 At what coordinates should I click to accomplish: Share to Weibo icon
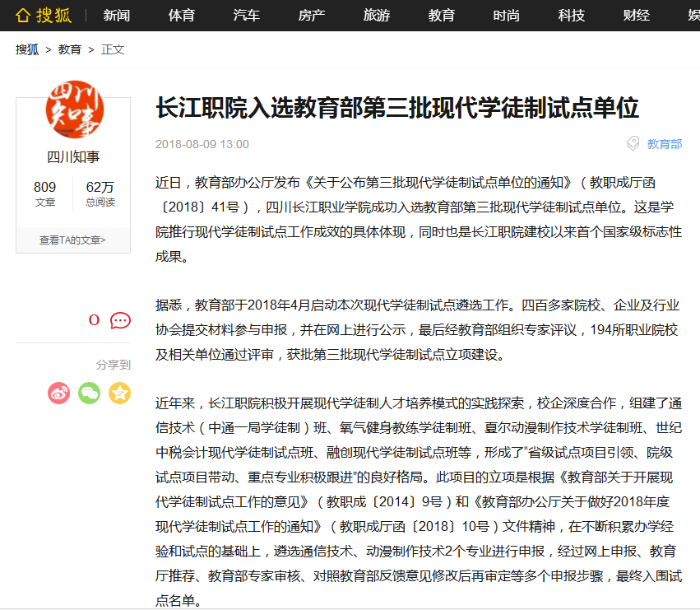coord(59,393)
